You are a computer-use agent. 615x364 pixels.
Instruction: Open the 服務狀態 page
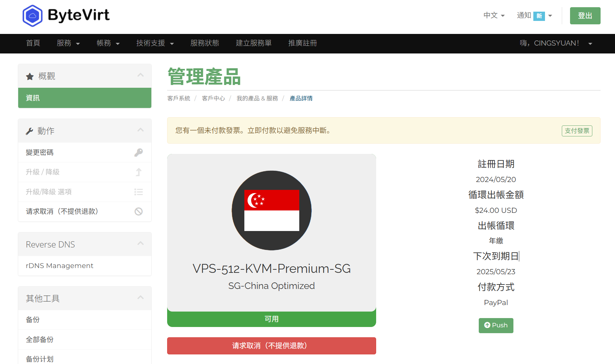[x=205, y=43]
